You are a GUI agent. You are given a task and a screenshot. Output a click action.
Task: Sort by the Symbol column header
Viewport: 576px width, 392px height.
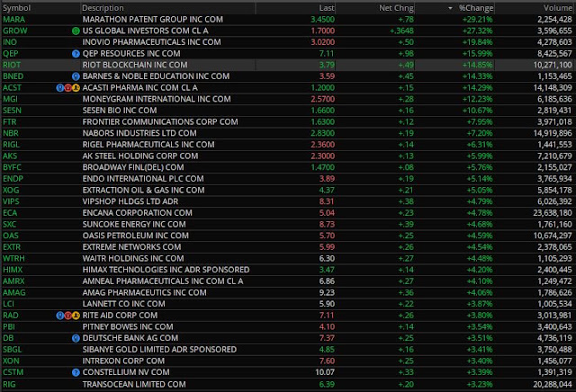pos(17,8)
